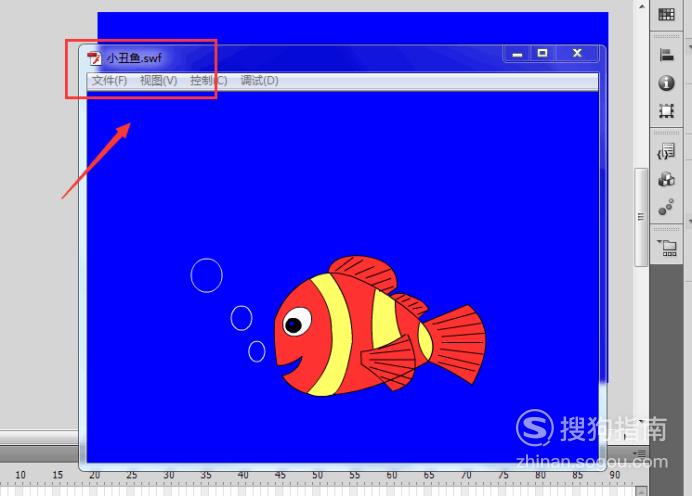692x496 pixels.
Task: Open the 控制(C) menu
Action: pyautogui.click(x=209, y=81)
